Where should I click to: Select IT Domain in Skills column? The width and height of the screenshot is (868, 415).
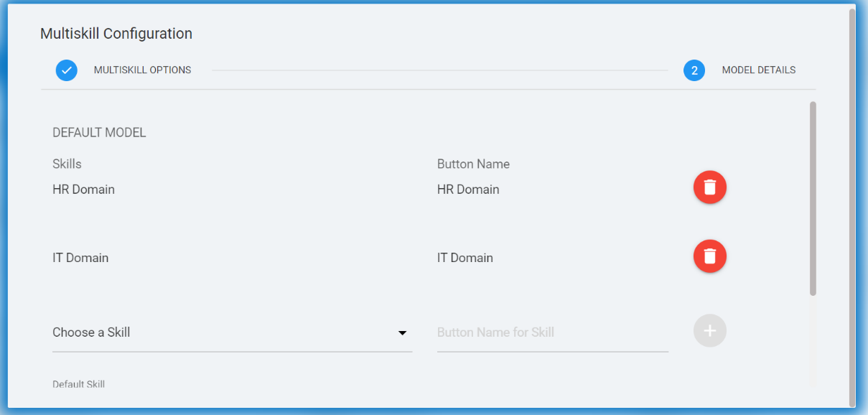coord(80,258)
